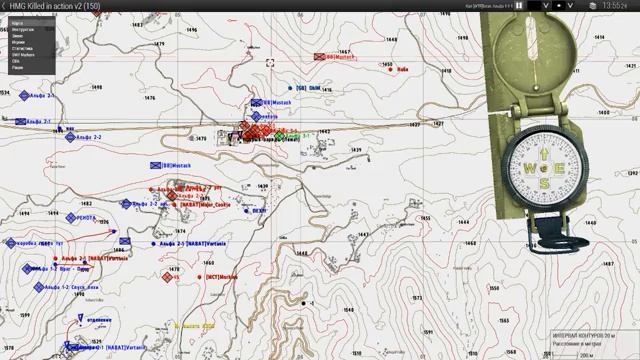Select red diamond marker near elevation 1470
640x360 pixels.
coord(167,278)
